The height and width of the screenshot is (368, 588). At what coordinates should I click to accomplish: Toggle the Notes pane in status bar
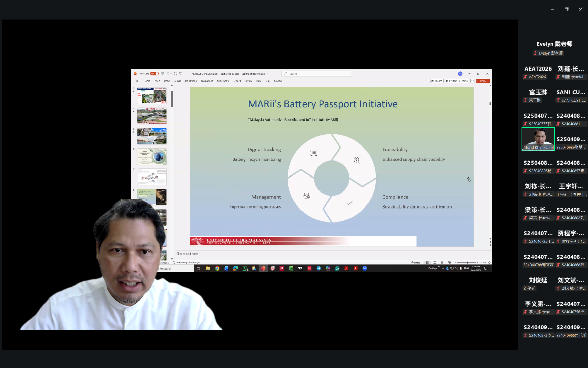tap(415, 263)
